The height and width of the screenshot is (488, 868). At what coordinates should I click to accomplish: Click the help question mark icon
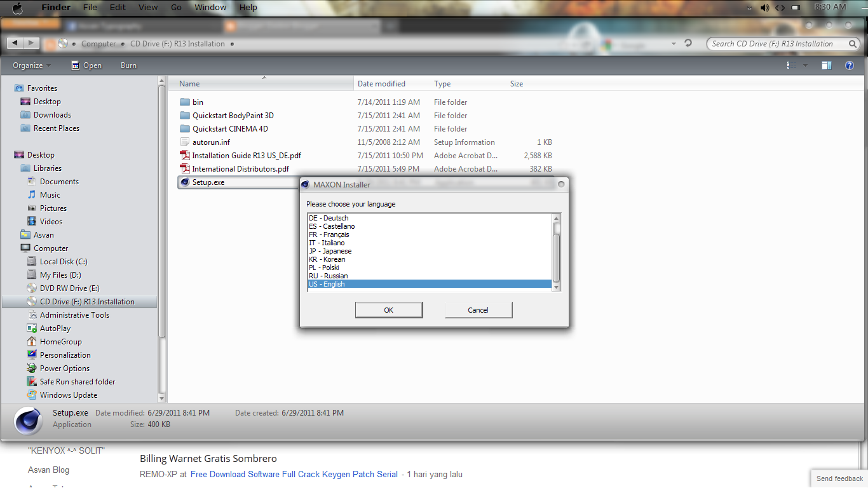(x=849, y=65)
